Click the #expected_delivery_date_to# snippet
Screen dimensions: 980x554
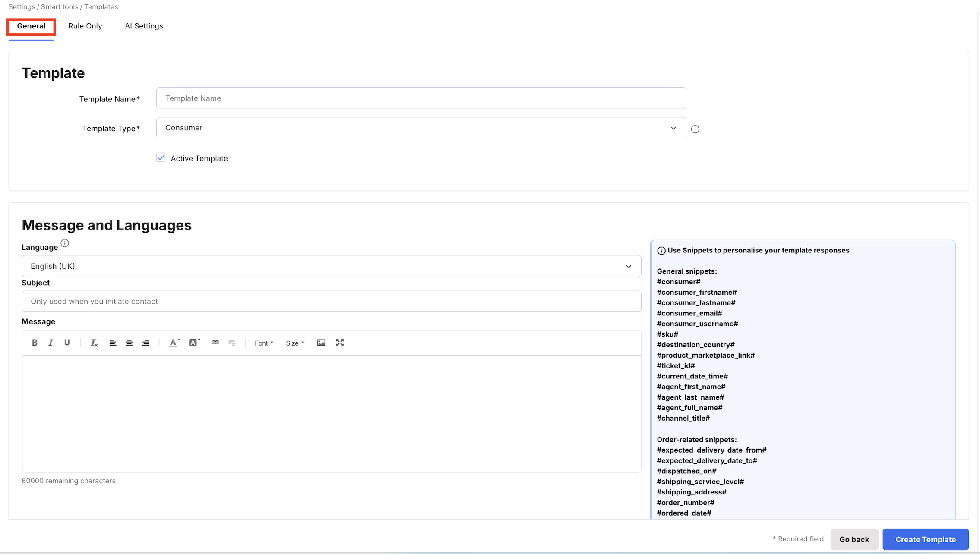707,461
